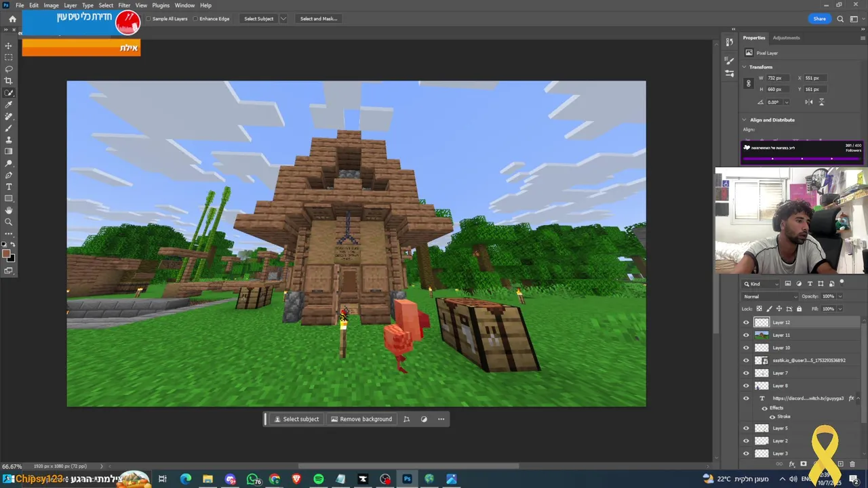Select the Rectangle shape tool
The width and height of the screenshot is (868, 488).
9,199
